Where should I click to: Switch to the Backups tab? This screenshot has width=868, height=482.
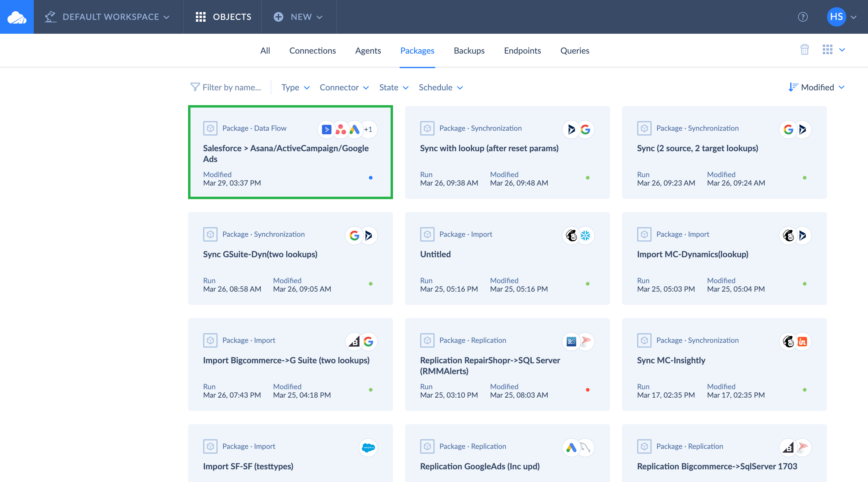pos(469,51)
